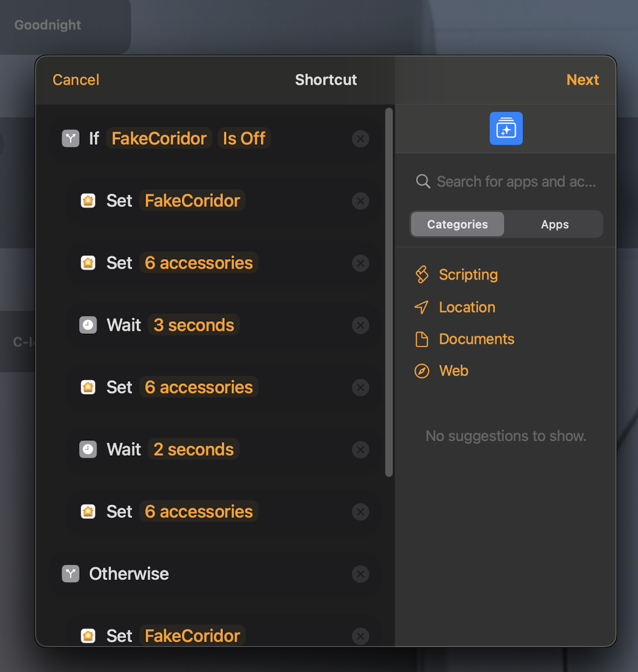Select the Web category compass icon
The image size is (638, 672).
(422, 371)
